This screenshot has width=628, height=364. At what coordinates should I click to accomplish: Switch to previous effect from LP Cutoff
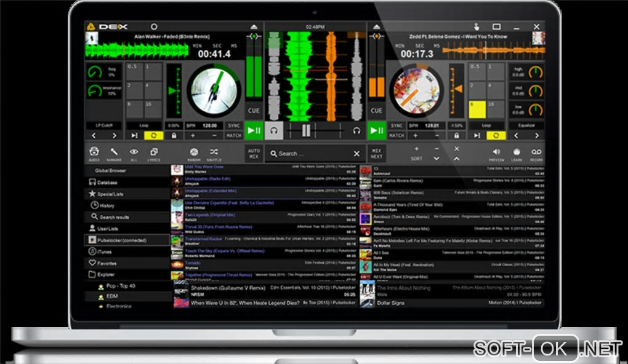(x=94, y=136)
